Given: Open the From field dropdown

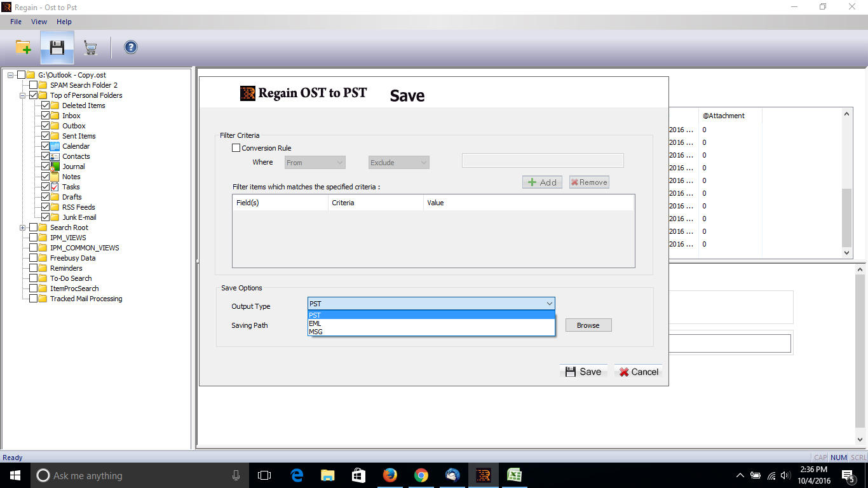Looking at the screenshot, I should (315, 163).
